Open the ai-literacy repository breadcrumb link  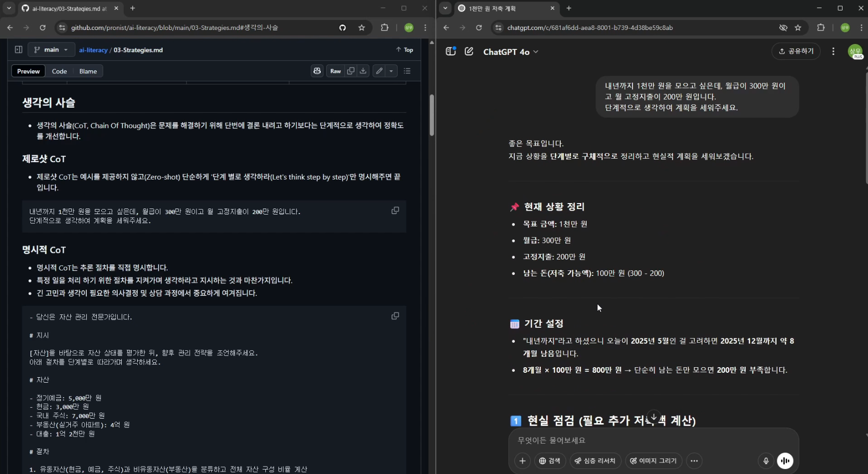click(93, 49)
